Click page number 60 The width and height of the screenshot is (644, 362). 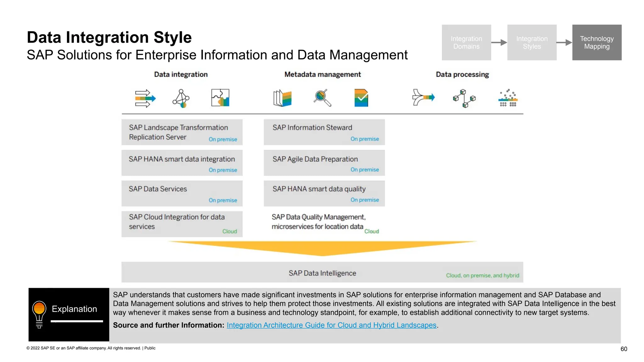pos(624,349)
